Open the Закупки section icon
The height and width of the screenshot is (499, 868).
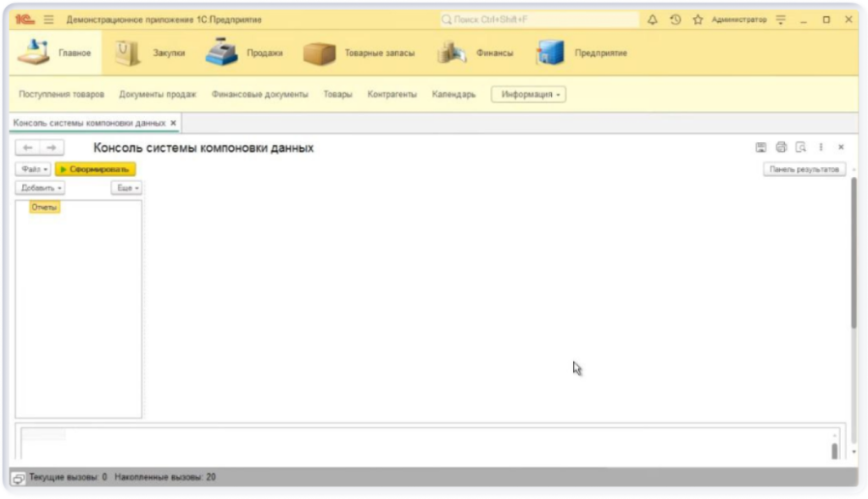pyautogui.click(x=125, y=51)
